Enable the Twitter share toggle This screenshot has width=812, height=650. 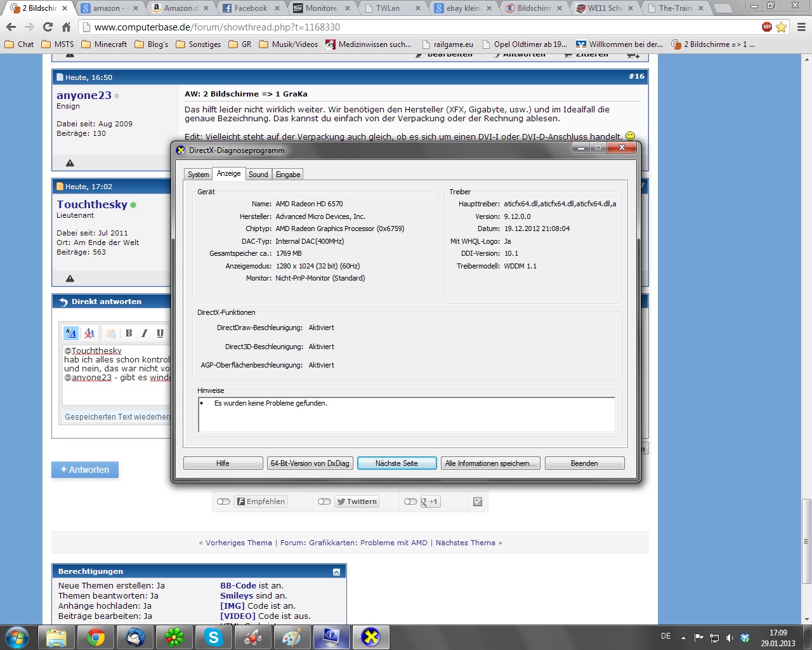tap(324, 501)
